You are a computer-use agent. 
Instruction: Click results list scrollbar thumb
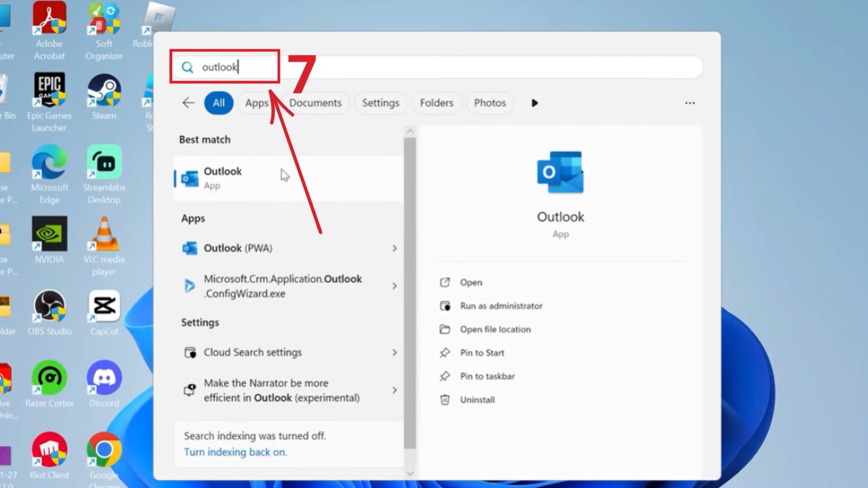(410, 293)
